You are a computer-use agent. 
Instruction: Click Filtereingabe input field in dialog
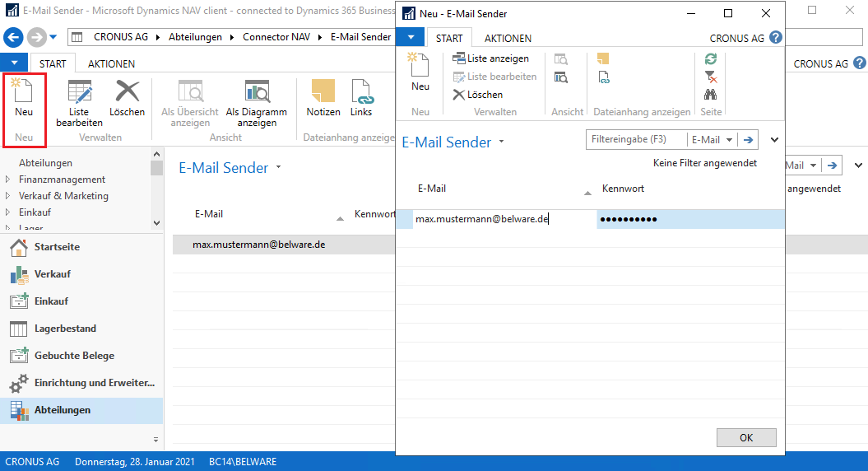[637, 140]
